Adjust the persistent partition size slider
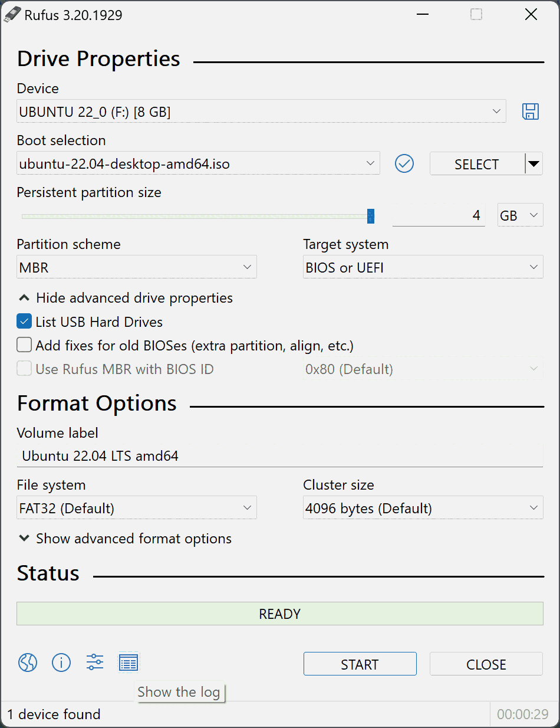 pyautogui.click(x=370, y=215)
